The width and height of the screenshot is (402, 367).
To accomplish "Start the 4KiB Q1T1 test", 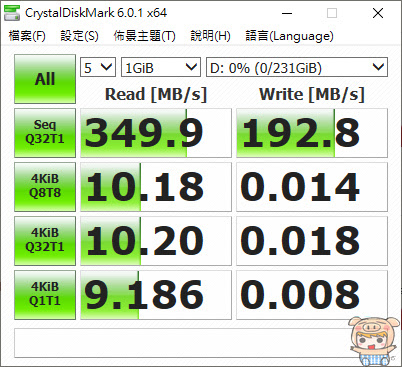I will click(45, 295).
